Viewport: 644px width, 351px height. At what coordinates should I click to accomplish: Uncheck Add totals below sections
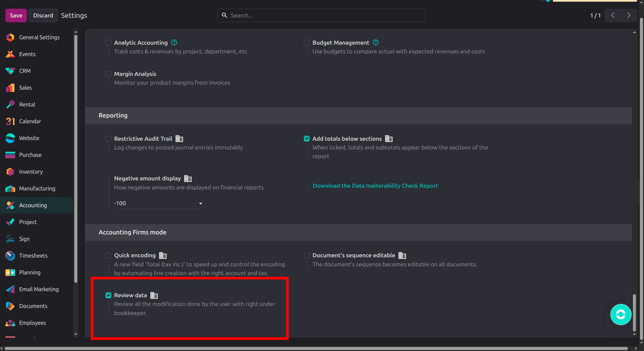[307, 139]
